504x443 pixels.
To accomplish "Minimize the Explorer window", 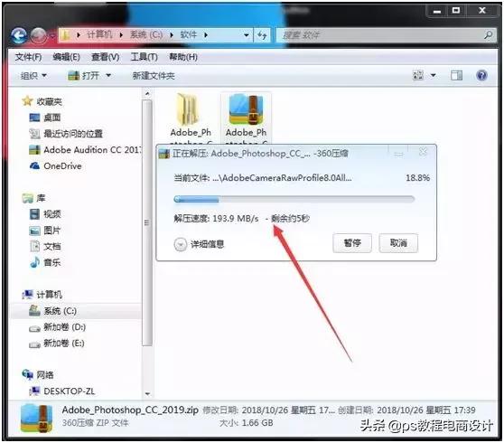I will [437, 11].
